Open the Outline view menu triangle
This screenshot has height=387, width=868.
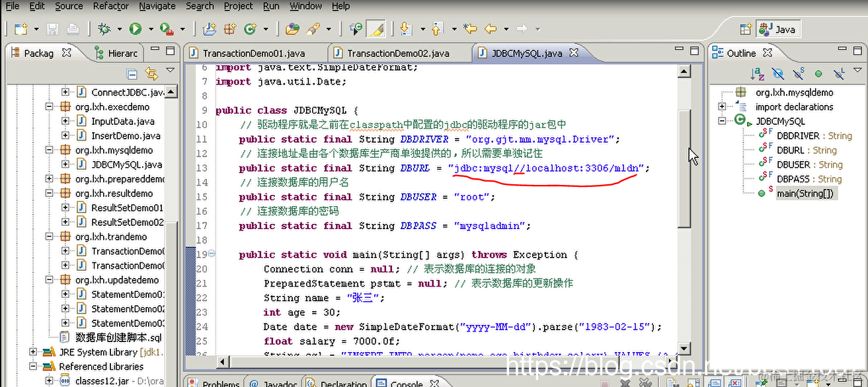(x=857, y=71)
